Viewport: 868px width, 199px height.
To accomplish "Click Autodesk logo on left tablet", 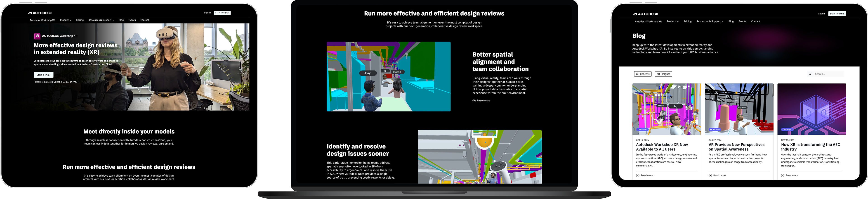I will click(x=40, y=13).
